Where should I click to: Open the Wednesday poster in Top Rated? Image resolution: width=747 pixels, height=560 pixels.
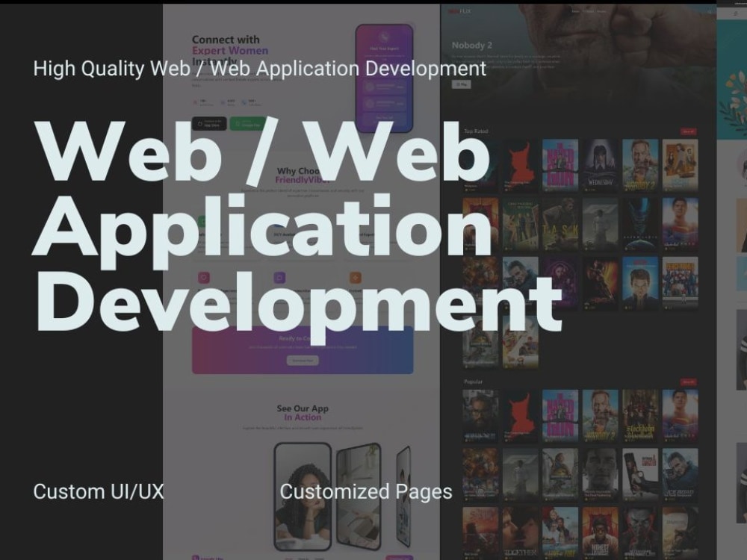pos(600,165)
